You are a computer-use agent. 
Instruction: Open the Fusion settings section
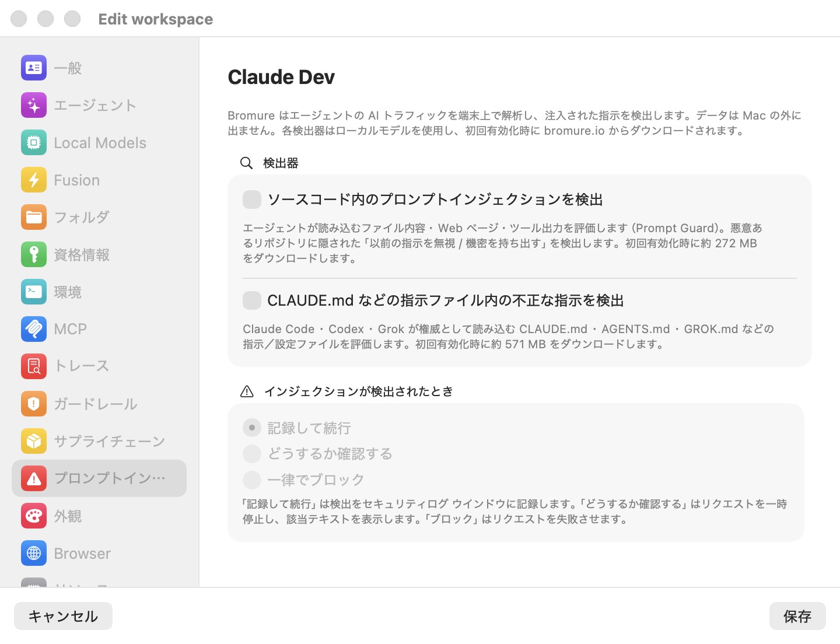(x=99, y=180)
